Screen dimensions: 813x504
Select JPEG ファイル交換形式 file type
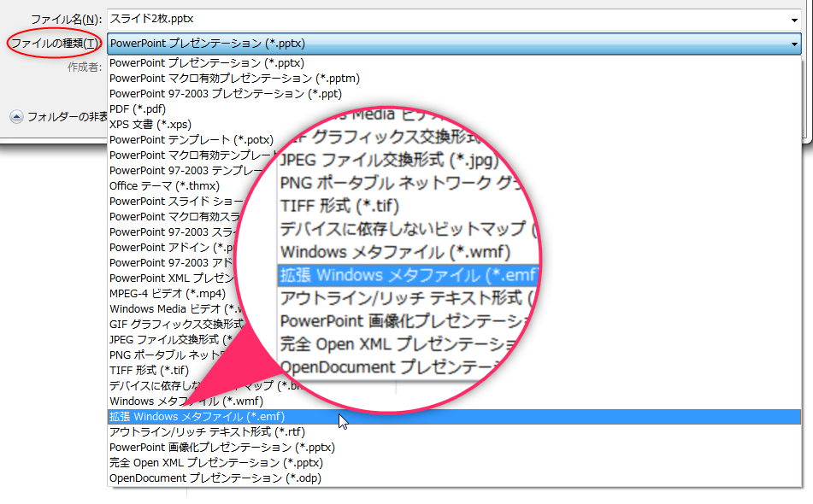click(x=171, y=340)
